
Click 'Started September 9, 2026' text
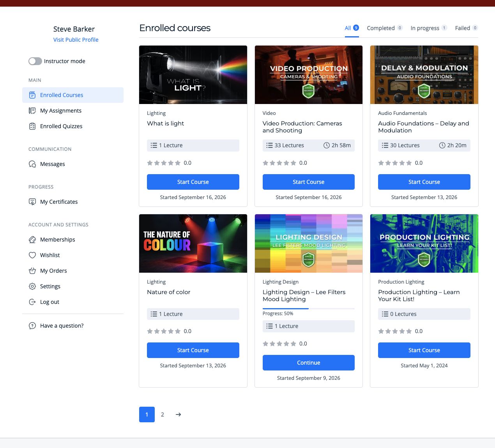pyautogui.click(x=309, y=378)
